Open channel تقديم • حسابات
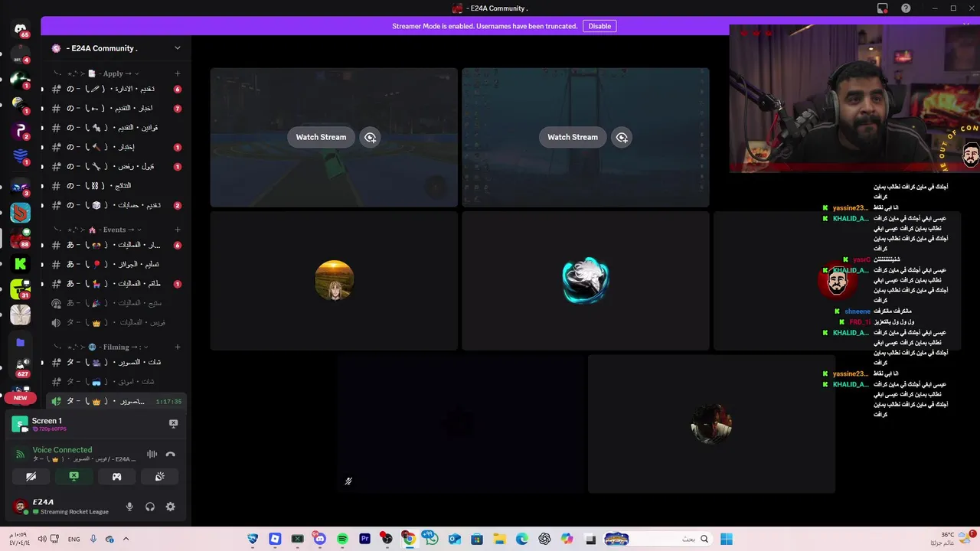The height and width of the screenshot is (551, 980). (x=116, y=205)
